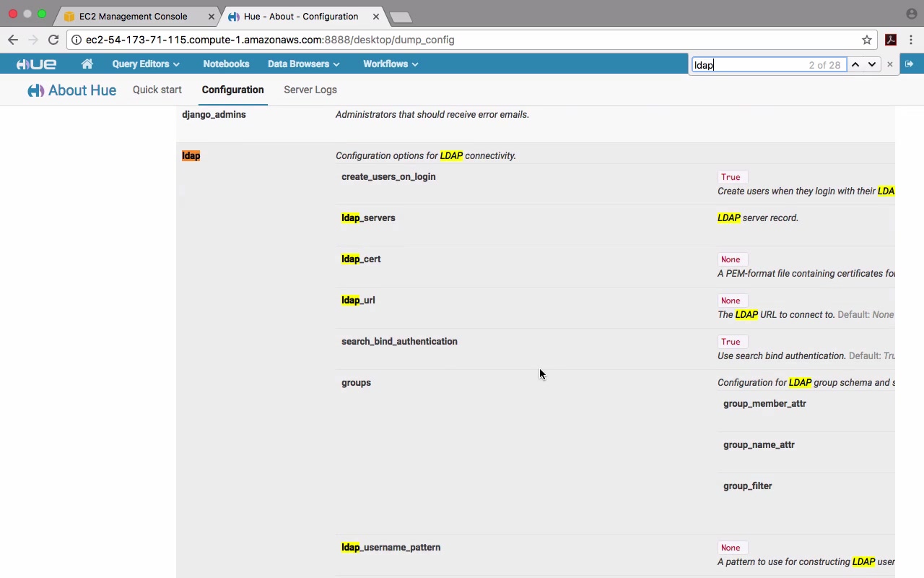Click the search_bind_authentication option
Screen dimensions: 924x578
(x=399, y=341)
